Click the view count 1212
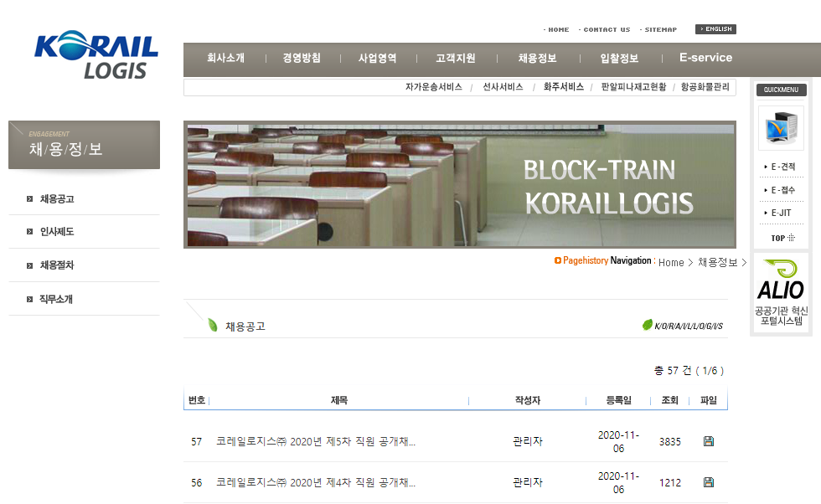This screenshot has height=504, width=821. coord(669,482)
